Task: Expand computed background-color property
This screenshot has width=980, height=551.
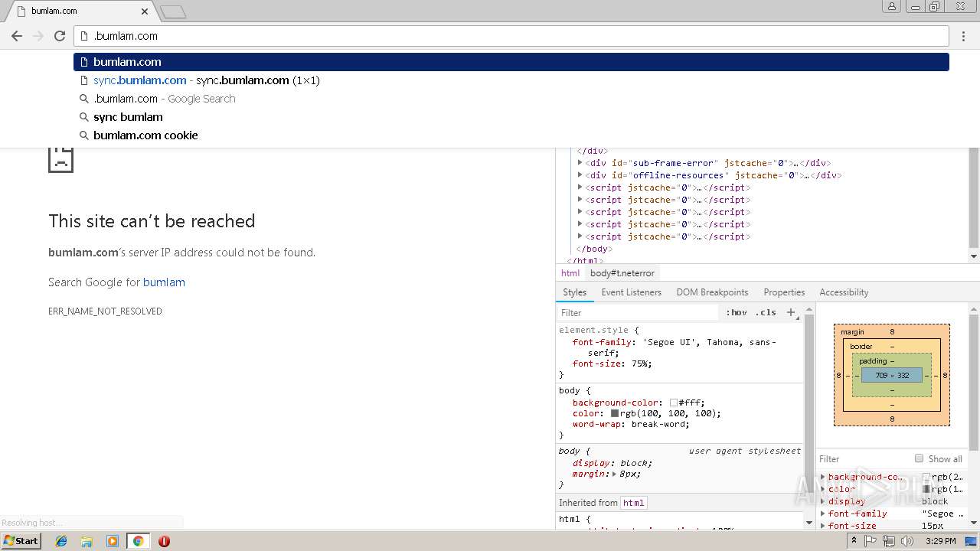Action: tap(823, 477)
